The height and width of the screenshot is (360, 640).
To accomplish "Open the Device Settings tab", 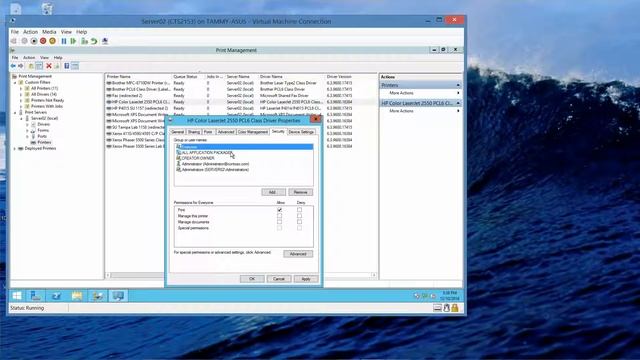I will click(x=301, y=132).
